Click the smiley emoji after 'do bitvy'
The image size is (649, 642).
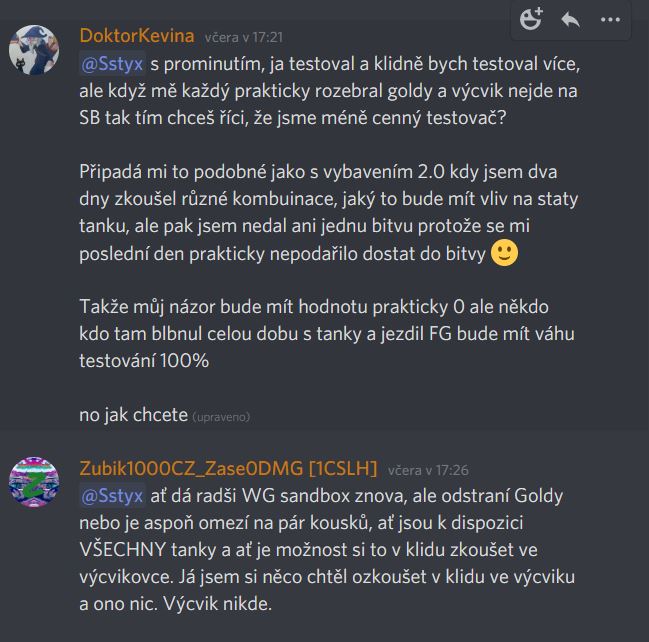[x=504, y=252]
